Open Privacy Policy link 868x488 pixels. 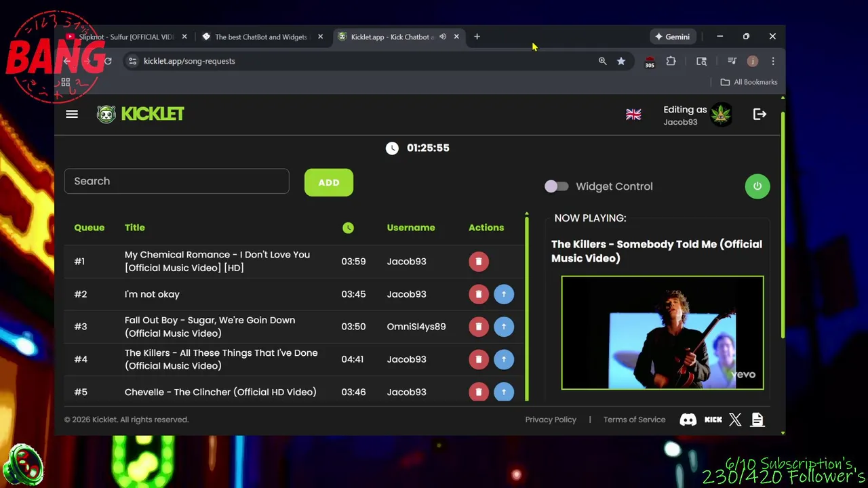551,420
